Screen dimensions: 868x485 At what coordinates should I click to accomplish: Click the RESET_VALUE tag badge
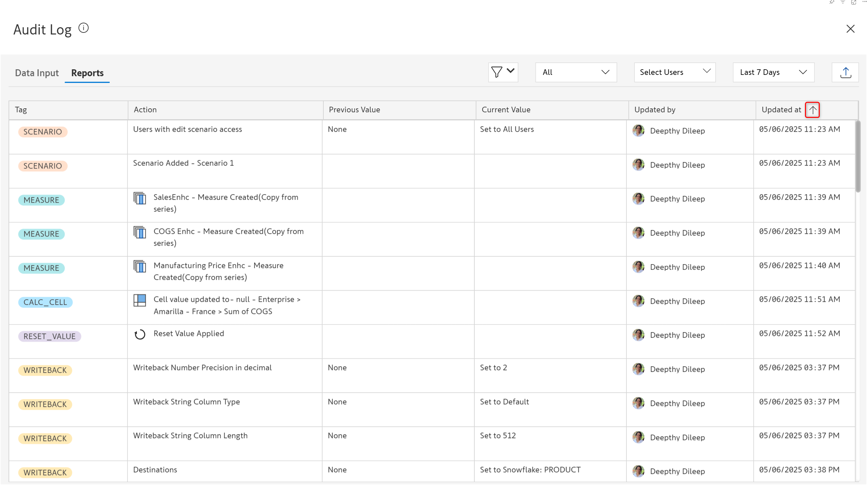point(50,336)
